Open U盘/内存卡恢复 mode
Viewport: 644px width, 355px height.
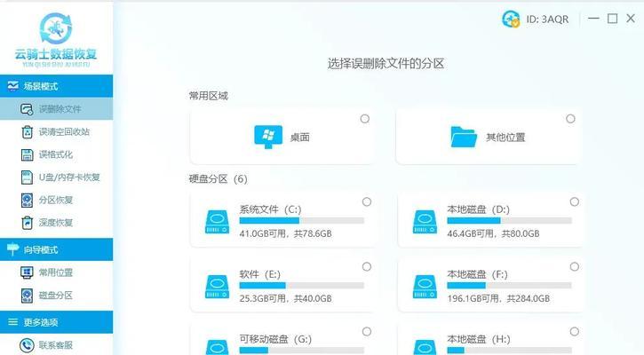(x=56, y=177)
